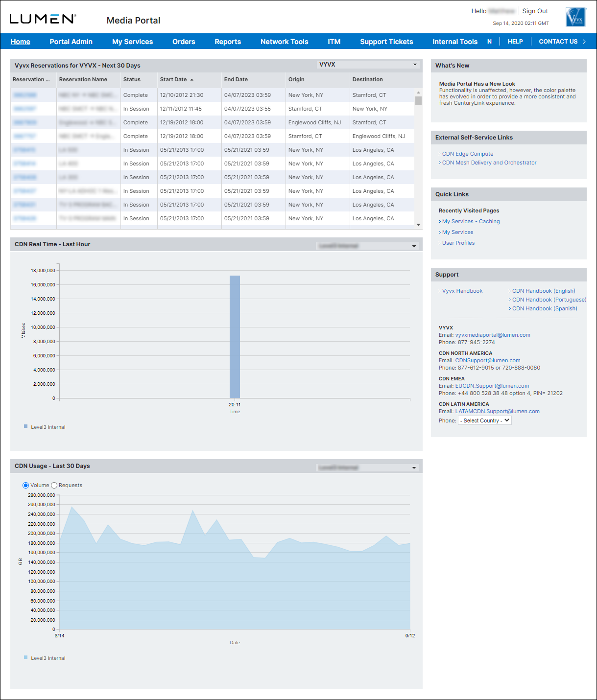The height and width of the screenshot is (700, 597).
Task: Open Internal Tools menu
Action: (455, 42)
